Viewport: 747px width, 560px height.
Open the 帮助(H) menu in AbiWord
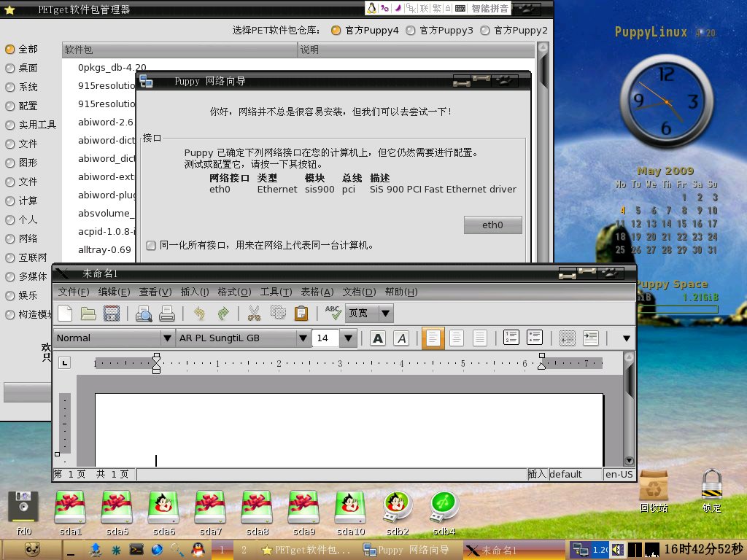(x=401, y=292)
